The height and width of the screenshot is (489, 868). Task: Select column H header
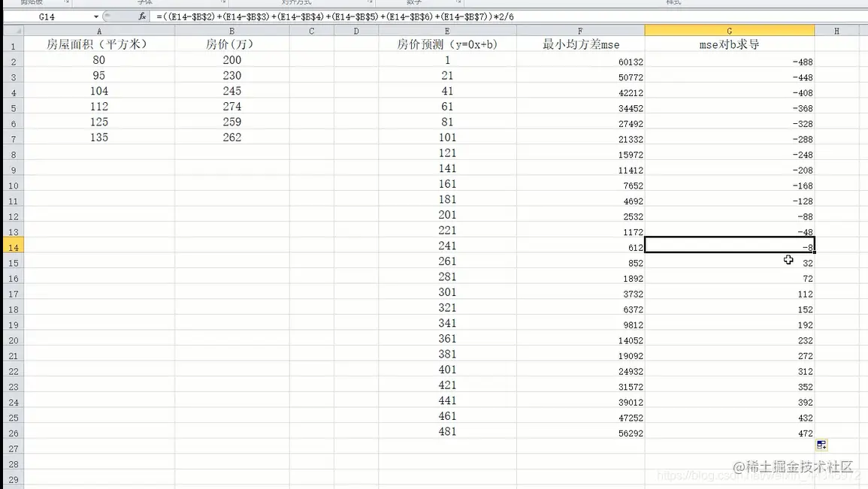click(x=836, y=31)
